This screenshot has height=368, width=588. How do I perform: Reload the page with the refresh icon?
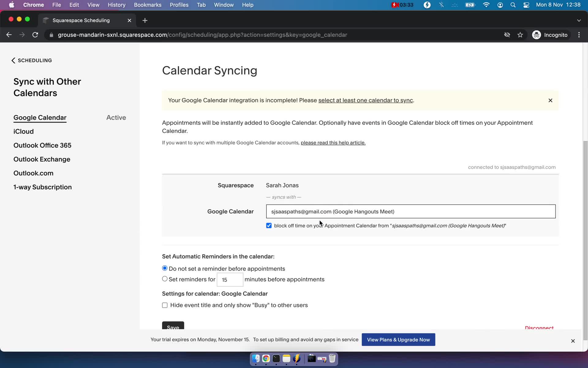(35, 35)
